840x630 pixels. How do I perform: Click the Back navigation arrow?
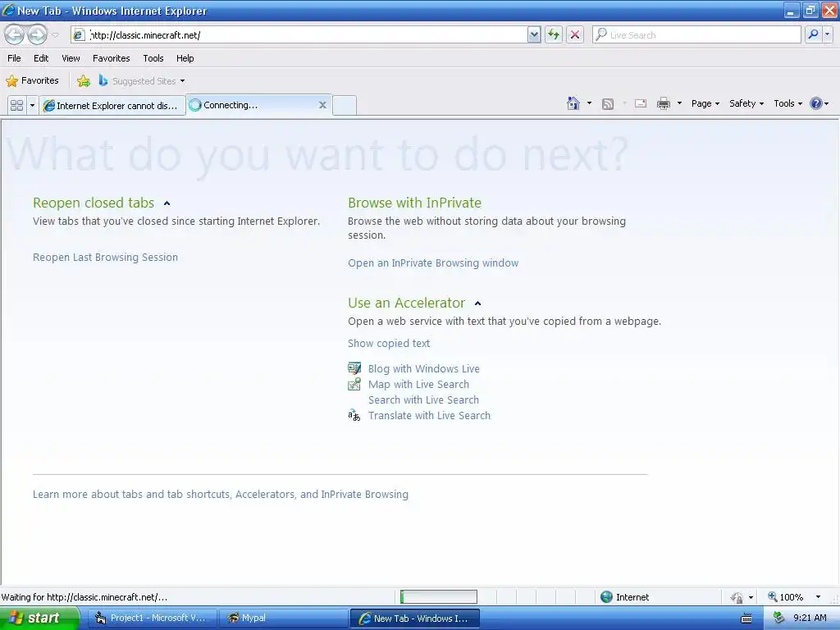[15, 34]
